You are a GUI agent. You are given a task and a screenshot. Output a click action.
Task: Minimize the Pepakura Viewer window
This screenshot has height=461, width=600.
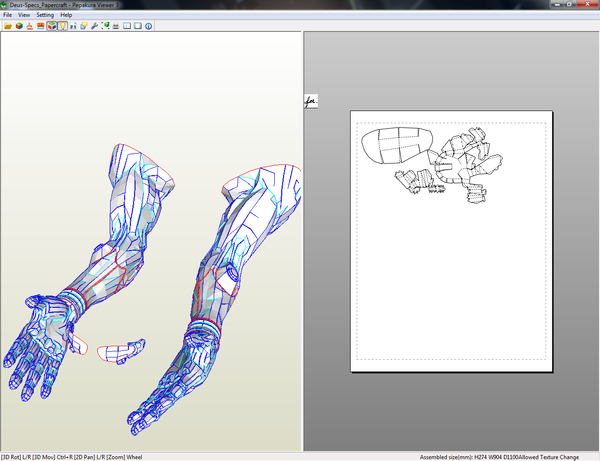(557, 4)
